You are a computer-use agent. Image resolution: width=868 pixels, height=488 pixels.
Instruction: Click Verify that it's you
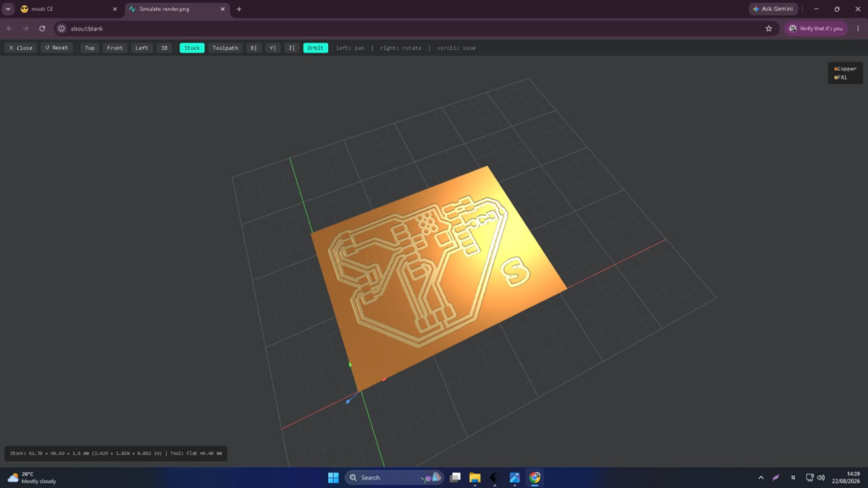click(x=816, y=29)
